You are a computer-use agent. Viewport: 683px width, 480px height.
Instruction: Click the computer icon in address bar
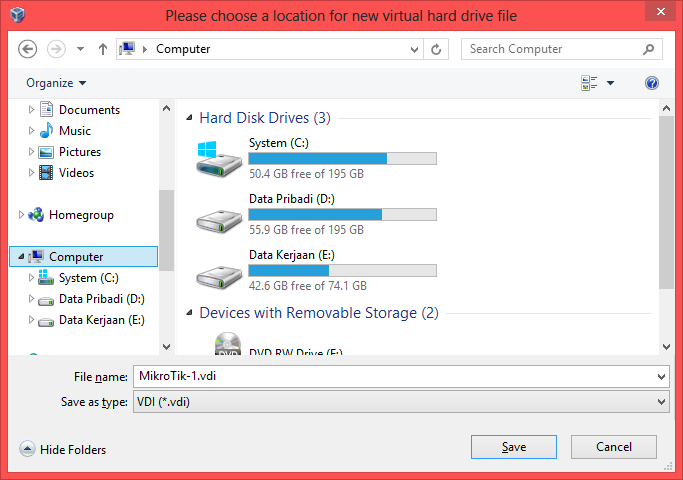pyautogui.click(x=127, y=48)
